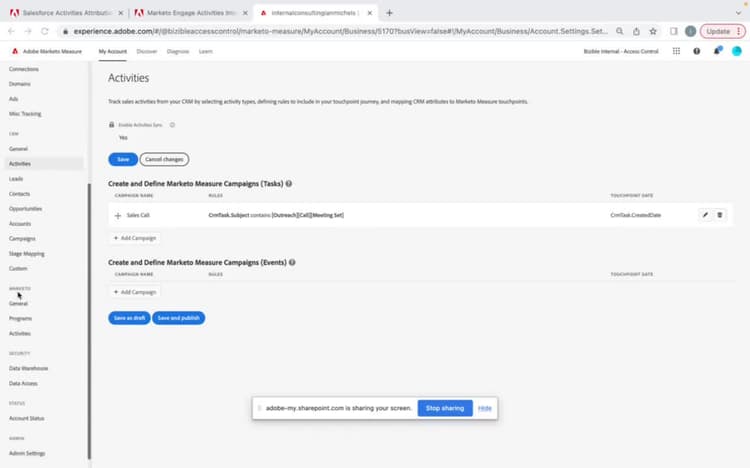The image size is (750, 468).
Task: Open Data Warehouse in sidebar
Action: (x=29, y=368)
